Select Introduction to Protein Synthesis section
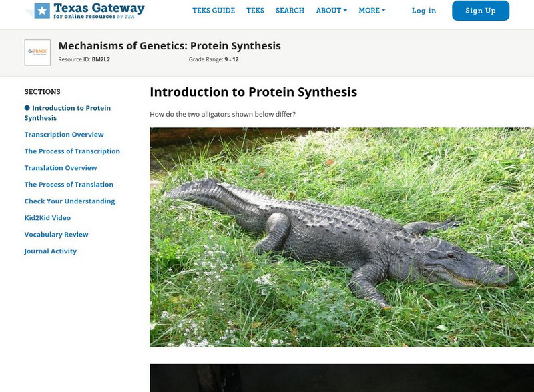Viewport: 534px width, 392px height. point(67,113)
